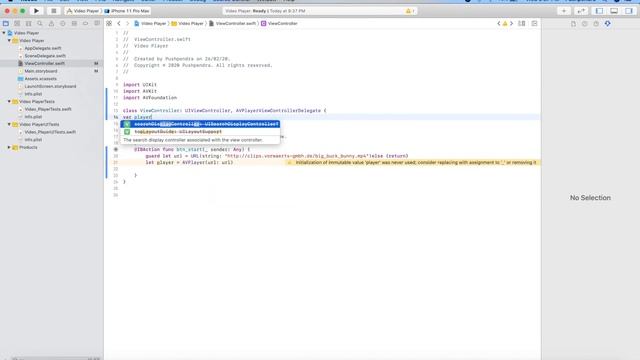Open the Debug navigator
The height and width of the screenshot is (360, 640).
click(74, 24)
